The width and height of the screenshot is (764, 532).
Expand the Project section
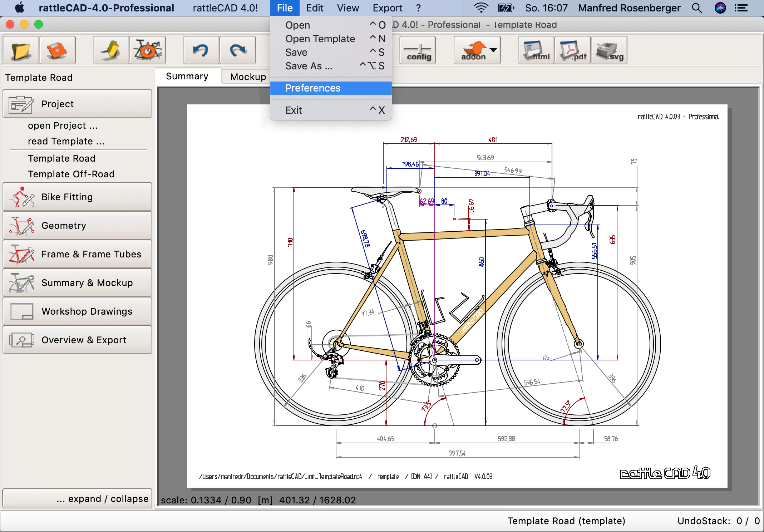tap(77, 104)
